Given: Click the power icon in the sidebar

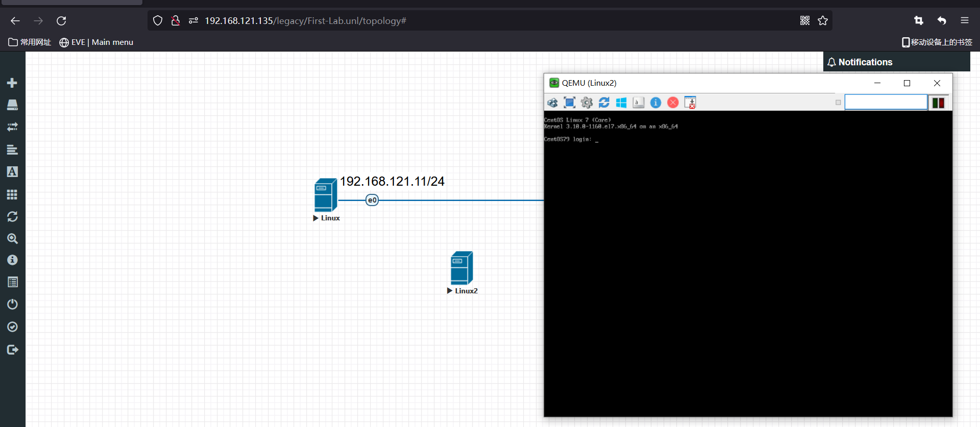Looking at the screenshot, I should pyautogui.click(x=12, y=305).
